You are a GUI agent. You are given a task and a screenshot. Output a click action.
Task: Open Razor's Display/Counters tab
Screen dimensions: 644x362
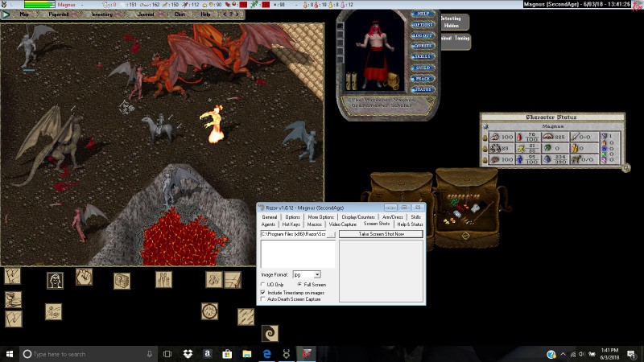358,216
